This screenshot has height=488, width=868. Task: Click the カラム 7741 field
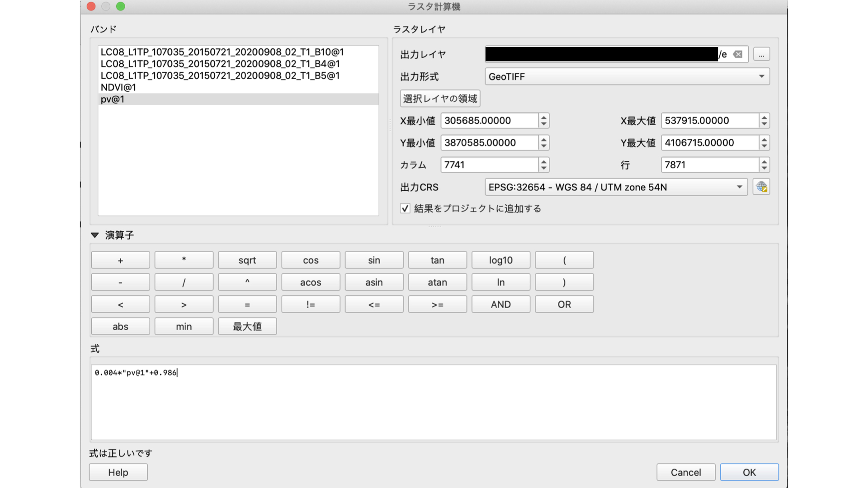pyautogui.click(x=490, y=165)
